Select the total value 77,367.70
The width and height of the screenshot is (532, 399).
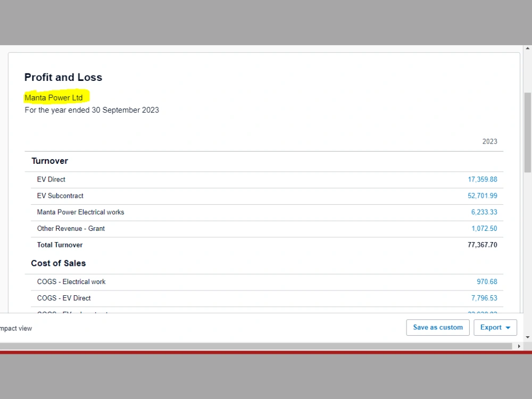pyautogui.click(x=482, y=245)
